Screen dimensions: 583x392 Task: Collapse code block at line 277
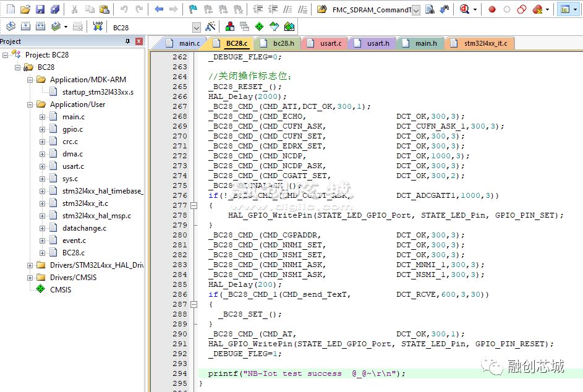[x=194, y=205]
